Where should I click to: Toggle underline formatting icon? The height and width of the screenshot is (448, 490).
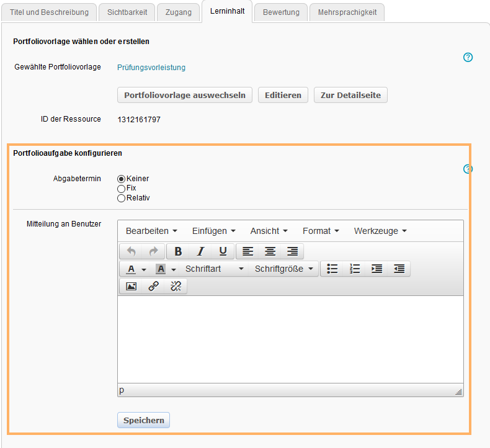[x=223, y=251]
